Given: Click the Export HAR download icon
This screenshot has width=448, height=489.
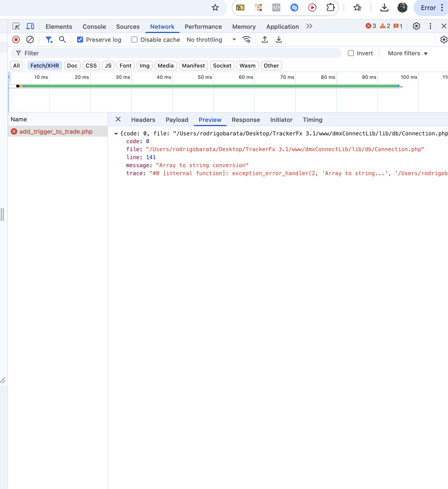Looking at the screenshot, I should pos(279,40).
